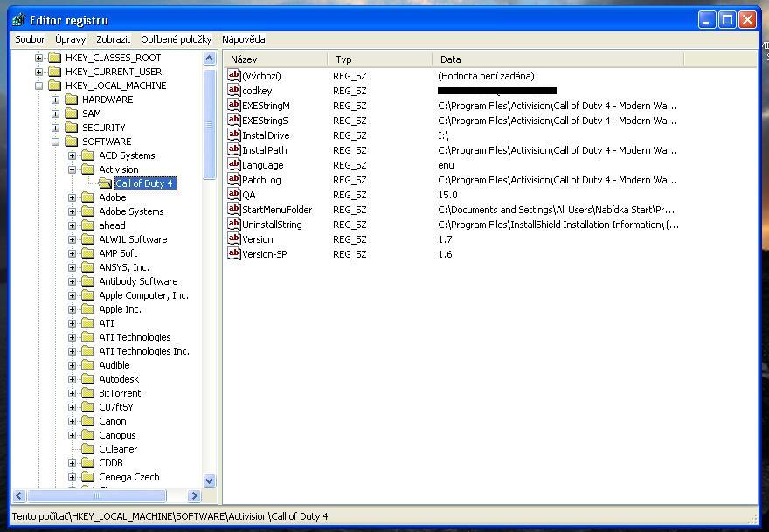769x532 pixels.
Task: Expand the Autodesk key
Action: pos(72,379)
